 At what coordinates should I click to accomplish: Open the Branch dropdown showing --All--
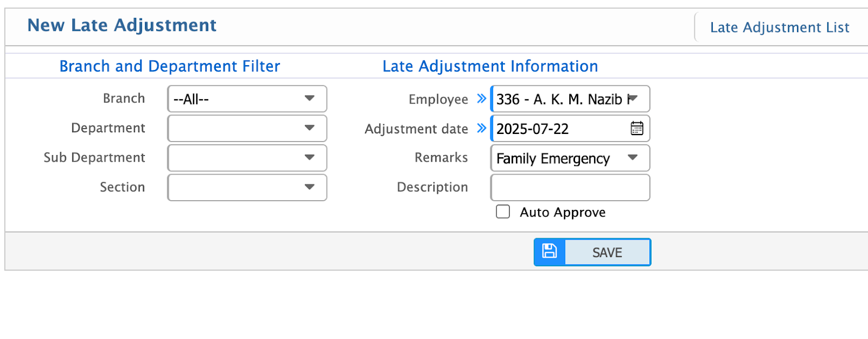click(x=247, y=99)
